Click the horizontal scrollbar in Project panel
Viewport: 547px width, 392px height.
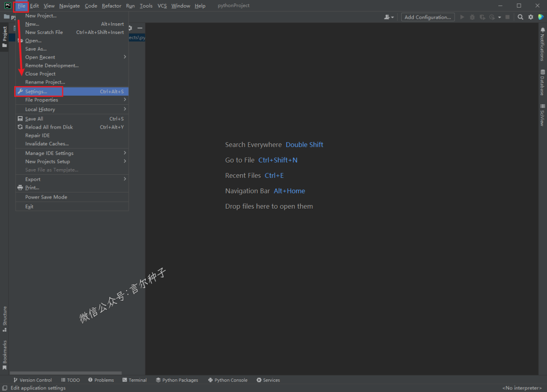click(x=66, y=373)
